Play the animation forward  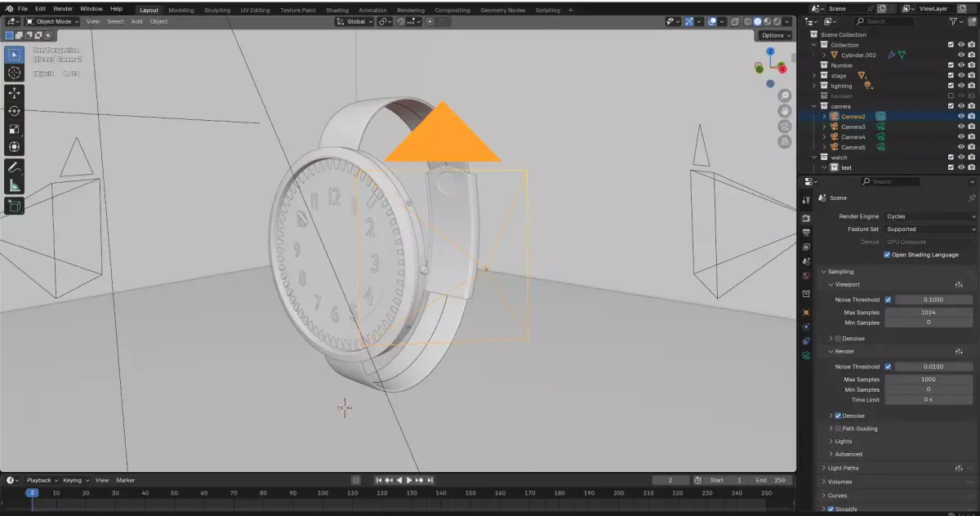click(410, 480)
